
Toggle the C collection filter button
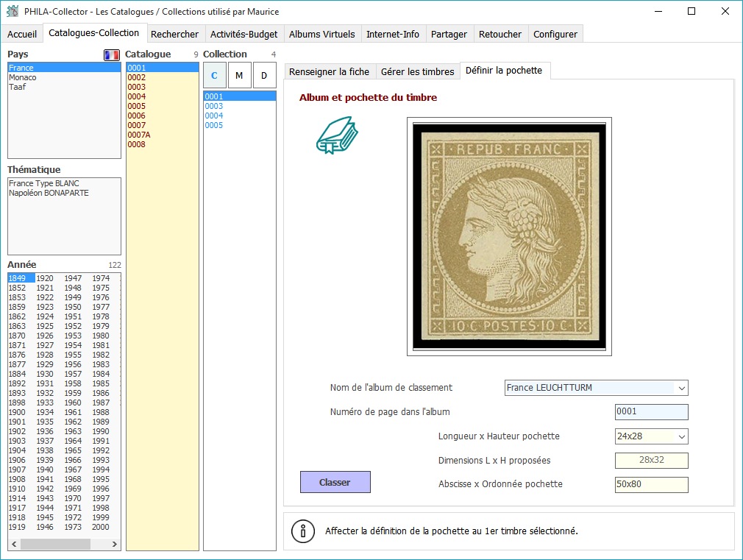click(214, 75)
